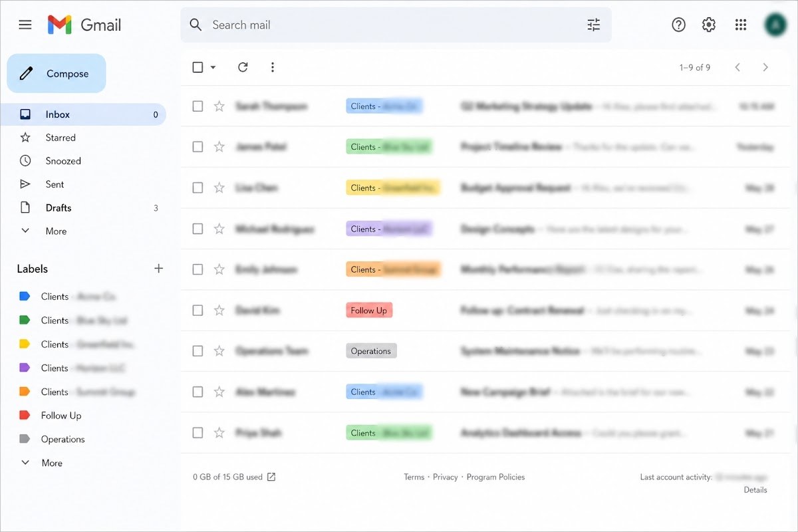
Task: Star the Emily Johnson email
Action: 219,269
